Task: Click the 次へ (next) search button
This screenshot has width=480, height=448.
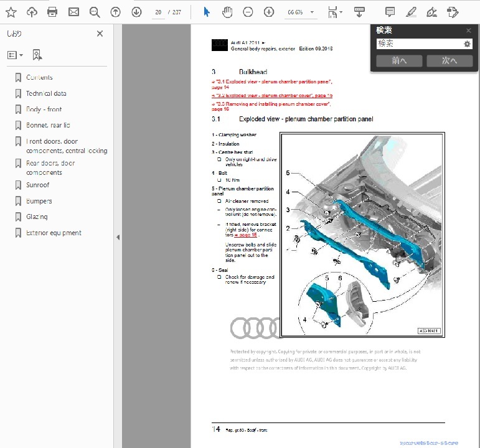Action: (449, 60)
